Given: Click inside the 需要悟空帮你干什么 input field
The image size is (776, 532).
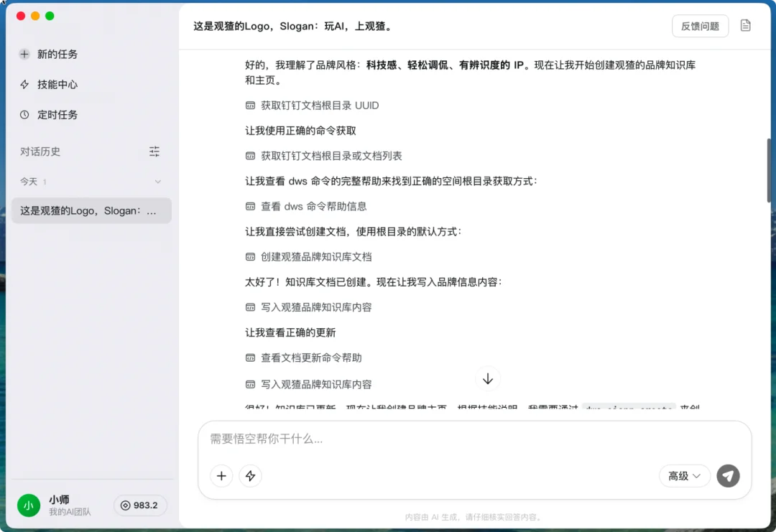Looking at the screenshot, I should [x=359, y=439].
